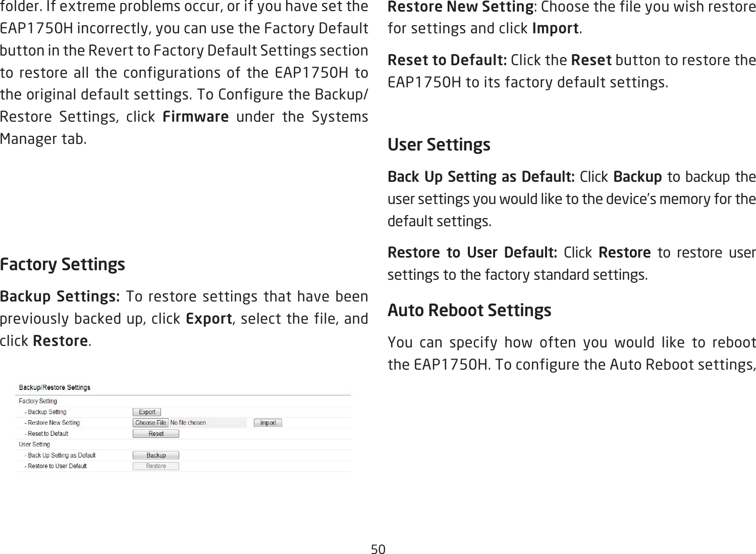This screenshot has width=756, height=554.
Task: Click the page number 50
Action: click(x=378, y=549)
